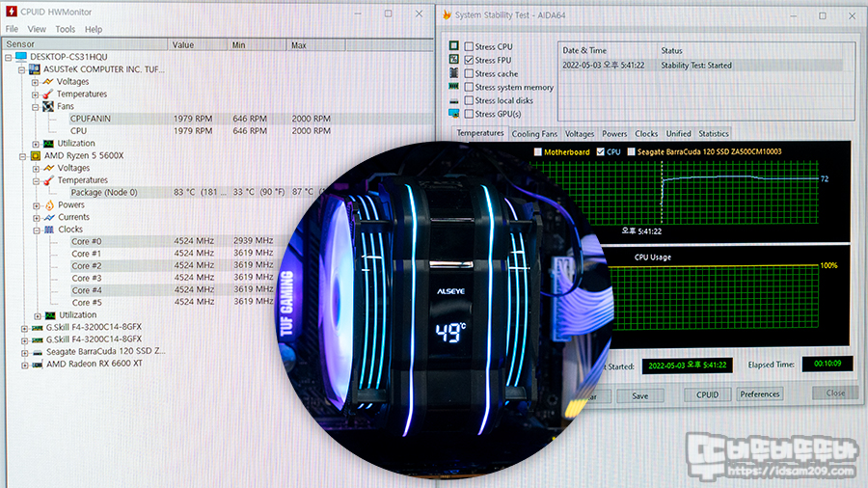Expand the Powers node
The height and width of the screenshot is (488, 868).
(36, 205)
